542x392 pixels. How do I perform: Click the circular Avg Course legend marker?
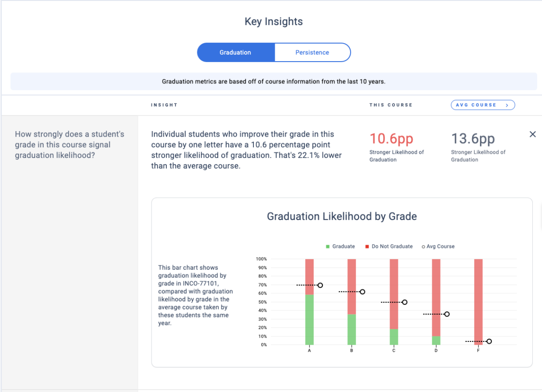423,247
